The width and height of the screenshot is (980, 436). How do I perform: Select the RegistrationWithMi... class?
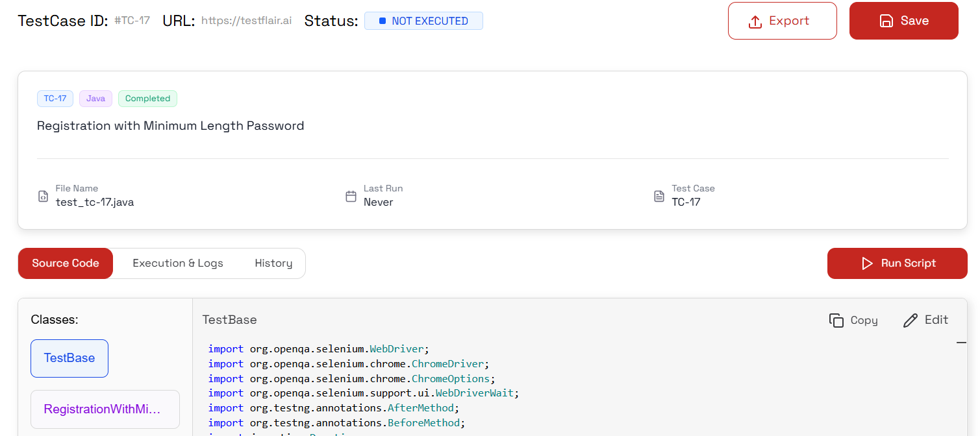coord(105,409)
